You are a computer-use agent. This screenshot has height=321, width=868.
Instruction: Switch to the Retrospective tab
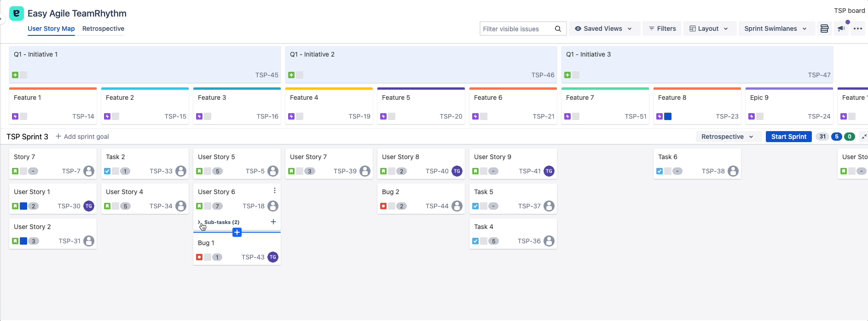coord(103,29)
